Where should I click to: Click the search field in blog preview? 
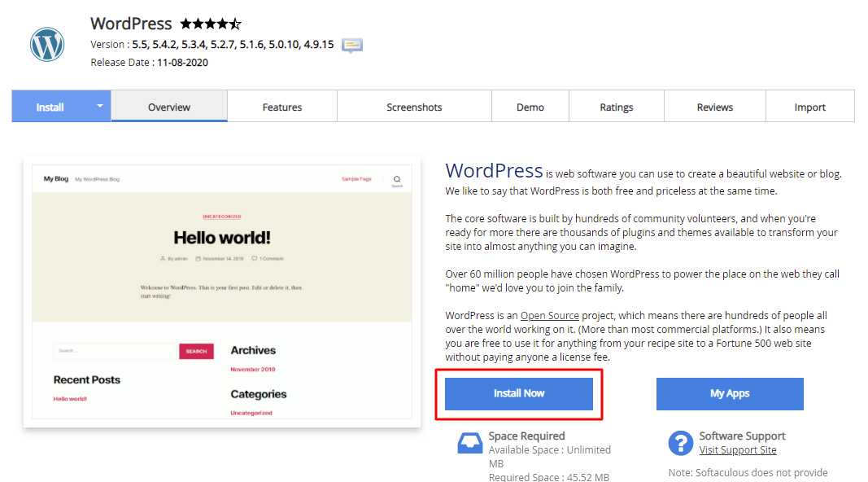(x=116, y=351)
